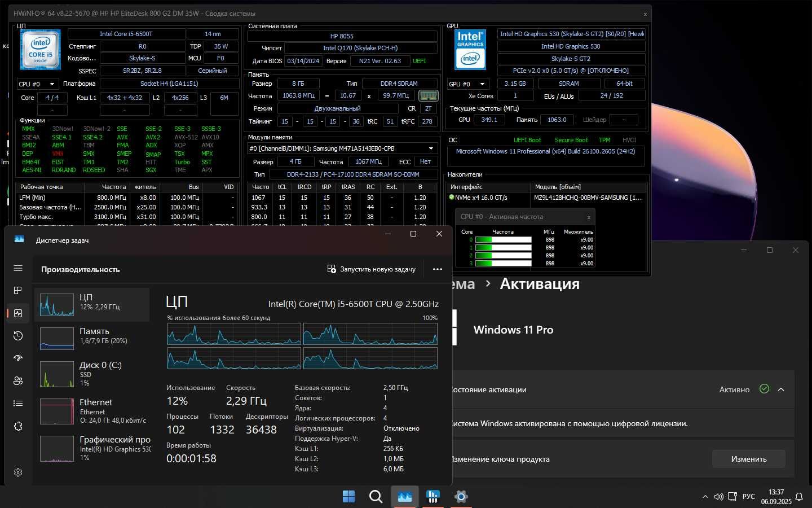Open network icon in system tray
The width and height of the screenshot is (812, 508).
732,497
